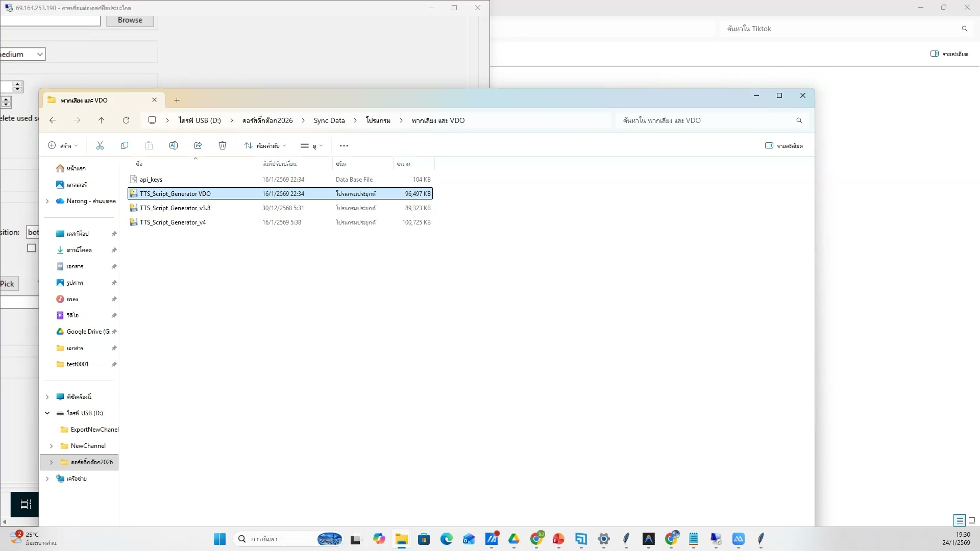
Task: Delete TTS_Script_Generator VDO with trash icon
Action: [x=223, y=145]
